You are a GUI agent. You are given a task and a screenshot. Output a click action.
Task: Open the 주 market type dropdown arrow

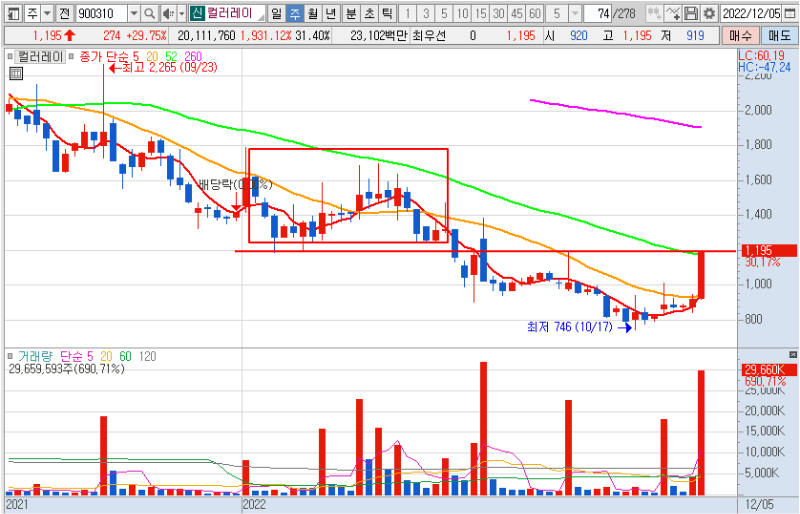coord(47,13)
